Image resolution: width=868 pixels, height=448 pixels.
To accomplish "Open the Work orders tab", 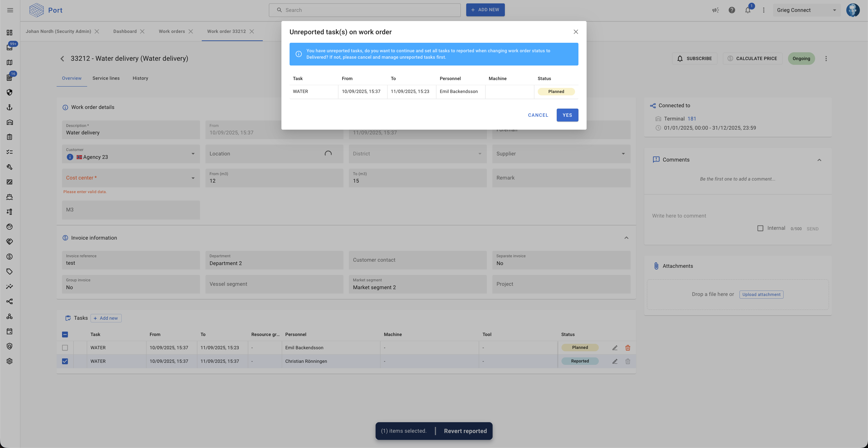I will click(172, 32).
